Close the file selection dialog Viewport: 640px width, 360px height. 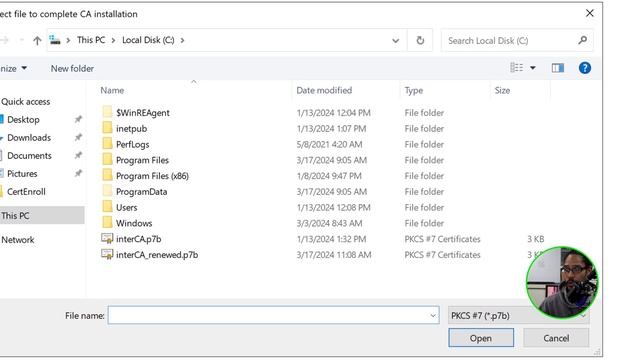point(589,13)
